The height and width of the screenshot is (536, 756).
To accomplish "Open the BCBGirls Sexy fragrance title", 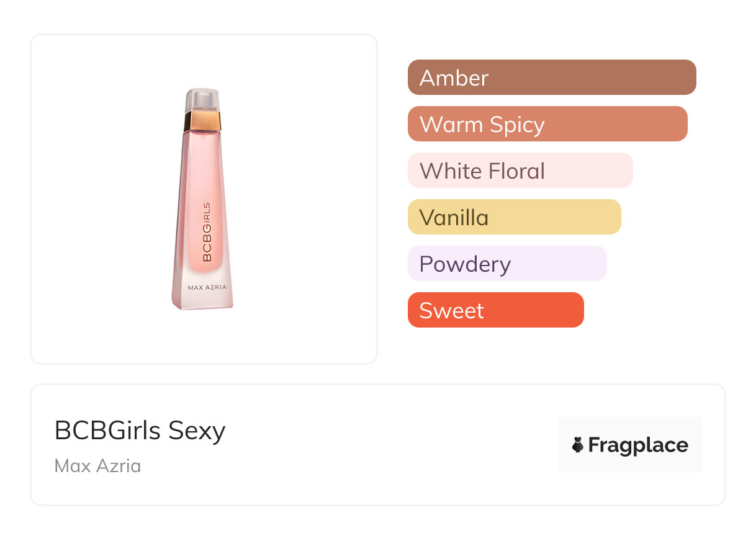I will (x=140, y=431).
